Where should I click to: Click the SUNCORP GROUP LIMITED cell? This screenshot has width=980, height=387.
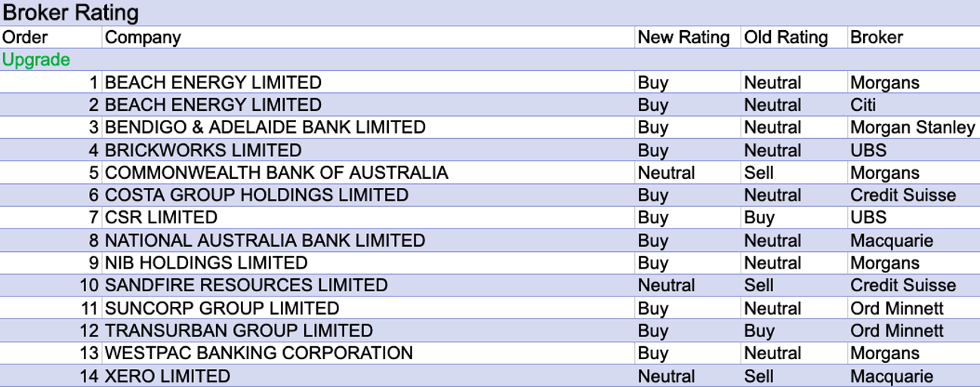pyautogui.click(x=222, y=309)
